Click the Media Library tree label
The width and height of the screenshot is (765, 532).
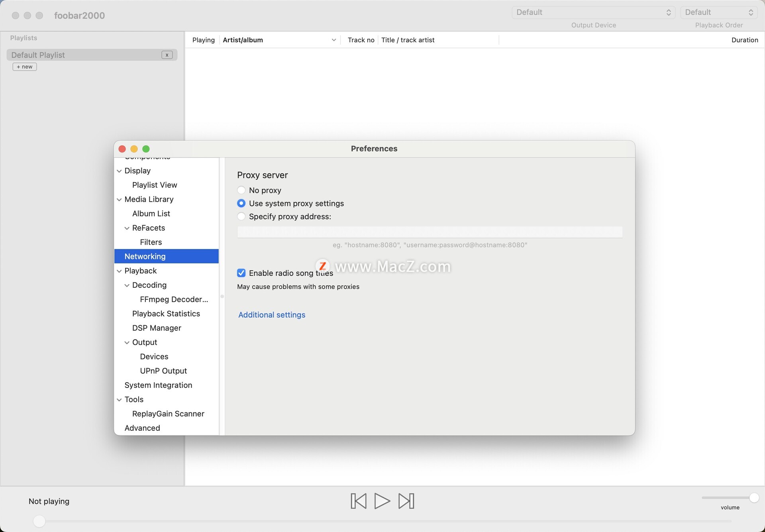149,199
